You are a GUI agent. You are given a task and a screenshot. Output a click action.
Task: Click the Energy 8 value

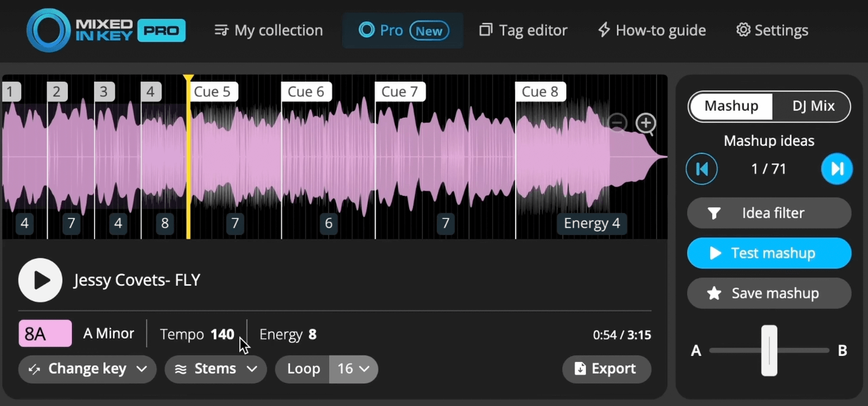click(288, 335)
